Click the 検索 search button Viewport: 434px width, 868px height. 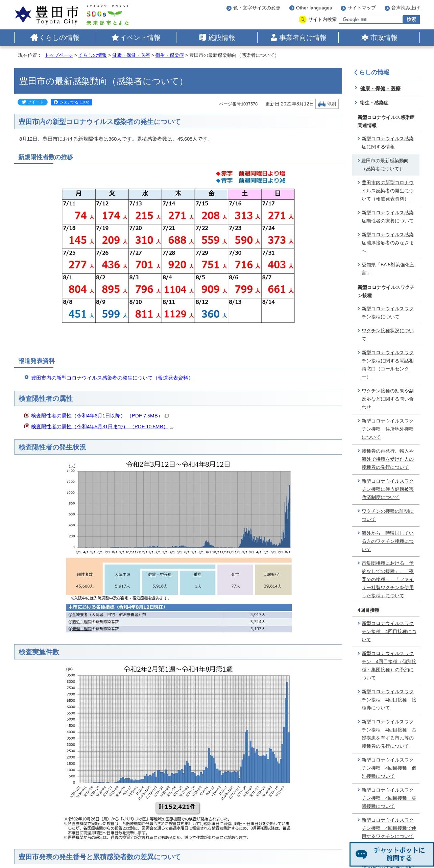point(411,20)
